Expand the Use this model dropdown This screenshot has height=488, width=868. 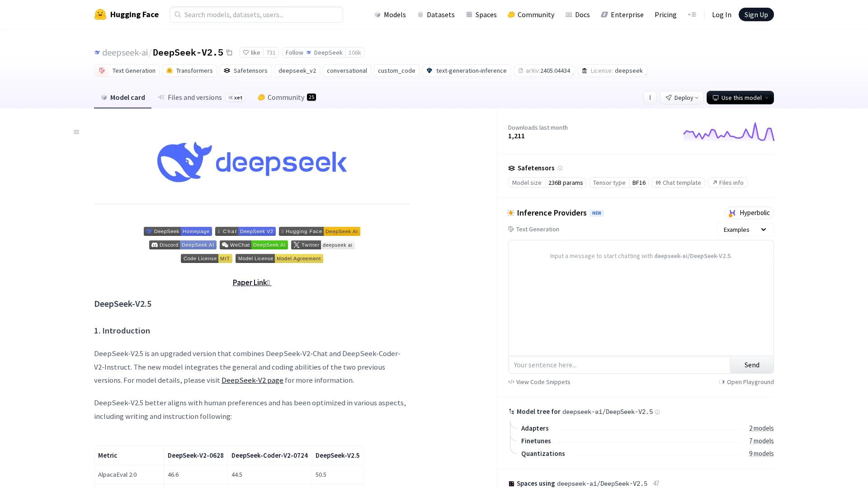[x=740, y=98]
